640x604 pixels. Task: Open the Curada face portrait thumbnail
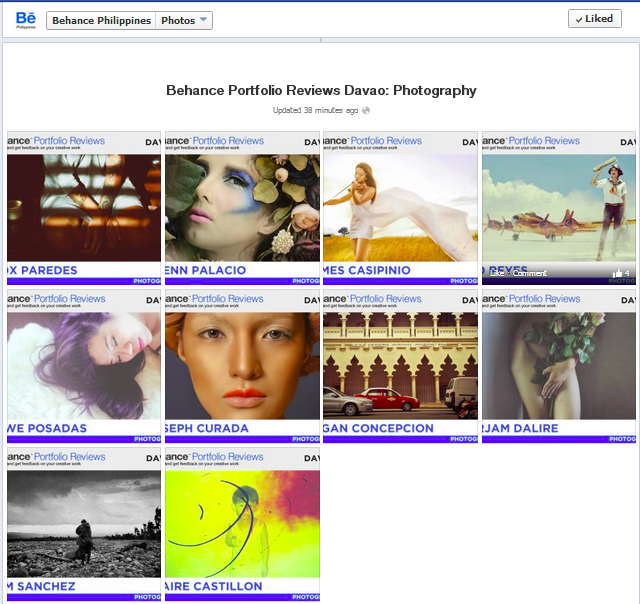[242, 366]
